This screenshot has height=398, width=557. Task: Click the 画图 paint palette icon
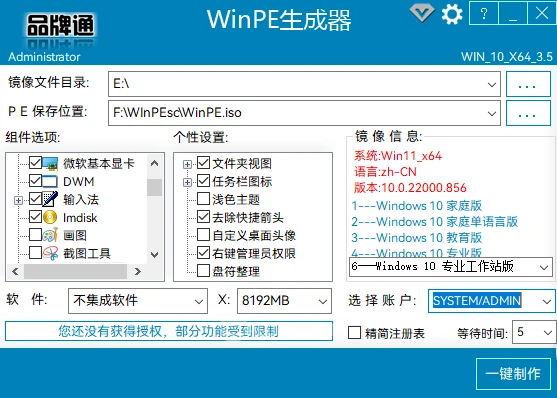point(50,235)
